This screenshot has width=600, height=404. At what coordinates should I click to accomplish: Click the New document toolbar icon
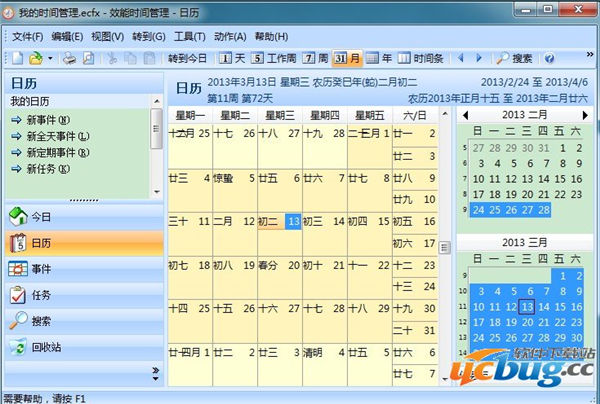pyautogui.click(x=18, y=58)
